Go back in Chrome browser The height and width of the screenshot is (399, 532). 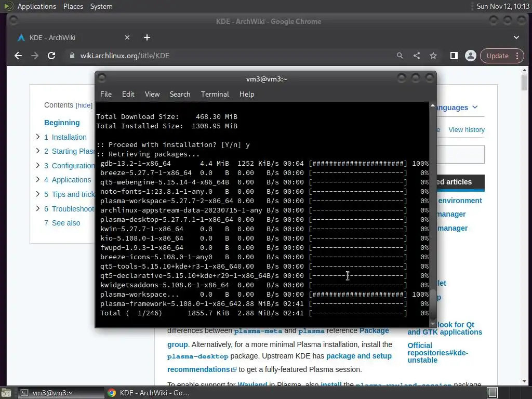(18, 56)
